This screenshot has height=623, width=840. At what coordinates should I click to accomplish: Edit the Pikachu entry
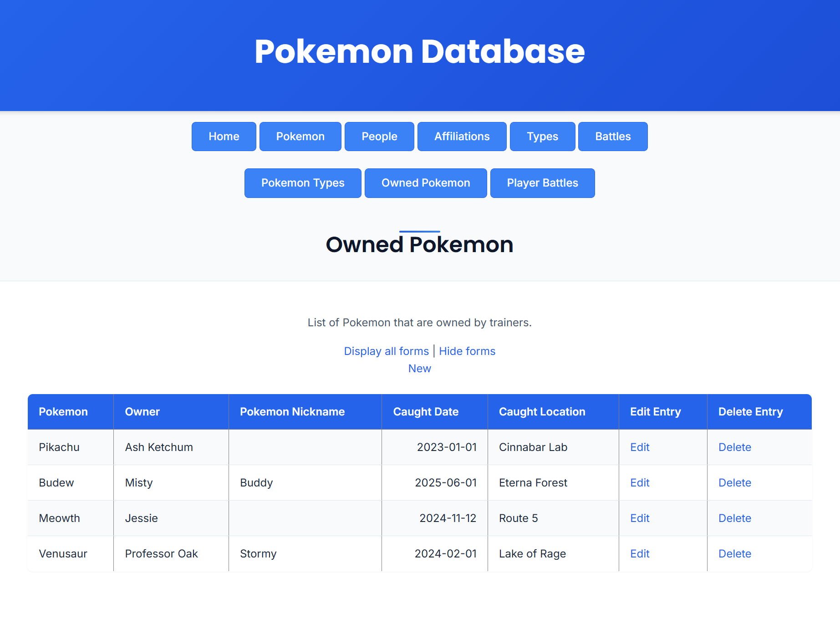[640, 447]
